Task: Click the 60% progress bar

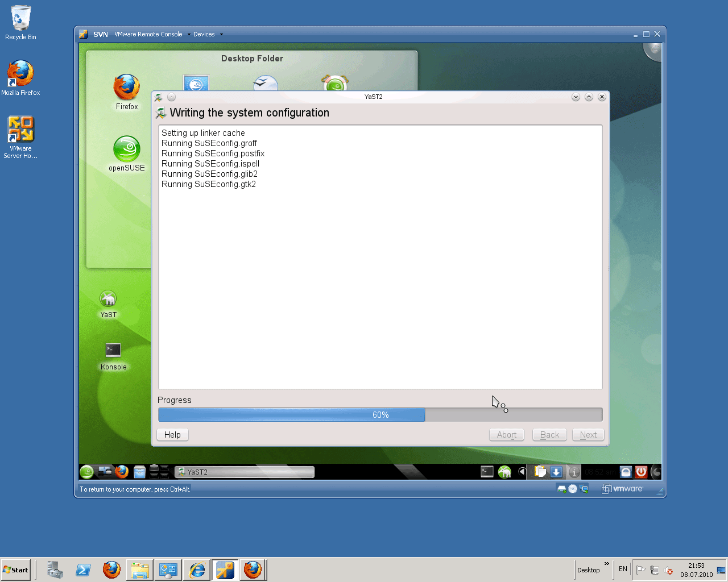Action: (380, 415)
